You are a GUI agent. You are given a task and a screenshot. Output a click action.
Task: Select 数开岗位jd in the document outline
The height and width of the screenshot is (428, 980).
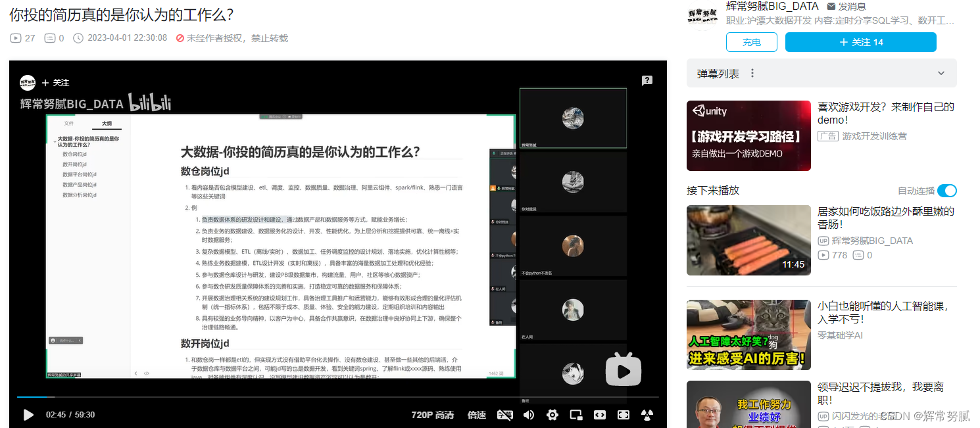click(x=75, y=164)
